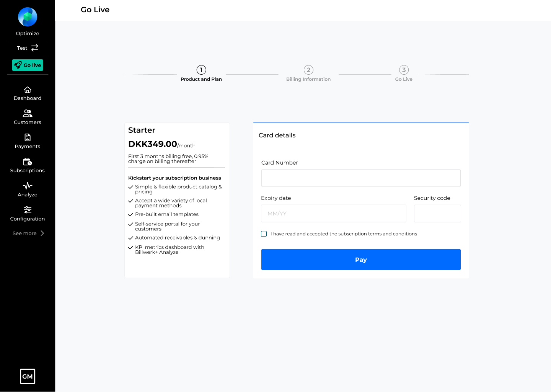Viewport: 551px width, 392px height.
Task: Focus the Security code field
Action: point(437,214)
